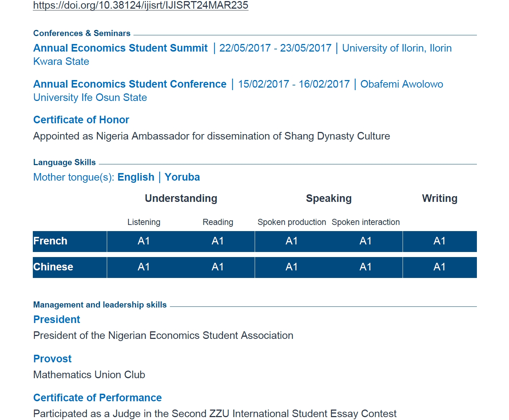Select the Certificate of Honor heading
This screenshot has height=420, width=509.
coord(81,120)
